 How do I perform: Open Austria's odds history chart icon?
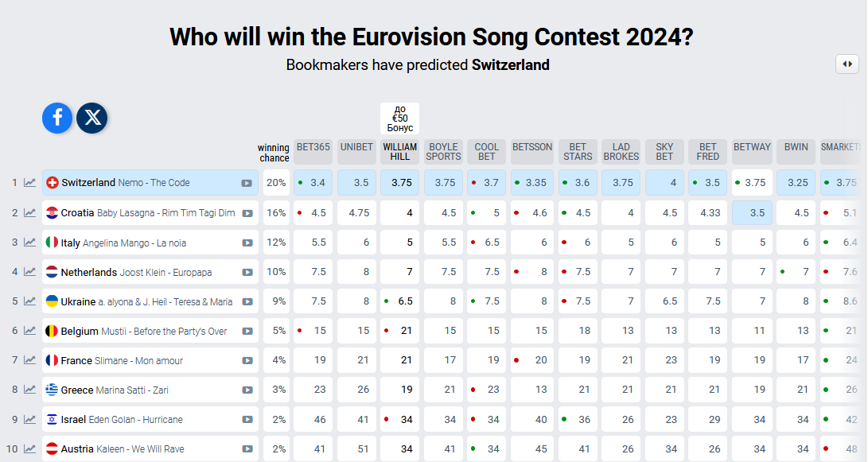(x=29, y=448)
